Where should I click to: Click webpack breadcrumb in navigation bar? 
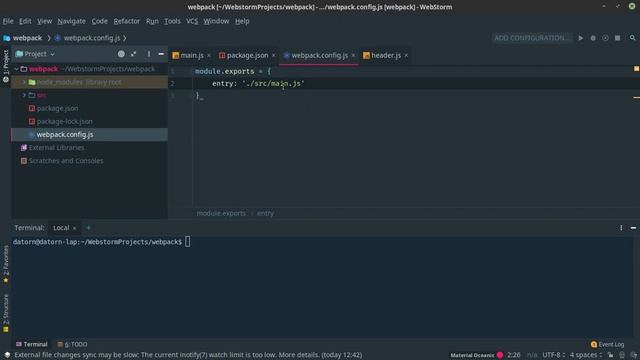pos(23,38)
